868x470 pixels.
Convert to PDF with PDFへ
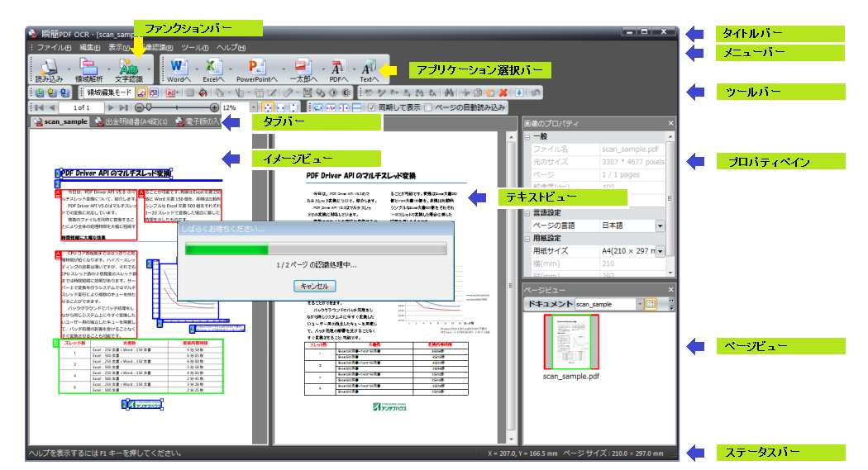(338, 70)
